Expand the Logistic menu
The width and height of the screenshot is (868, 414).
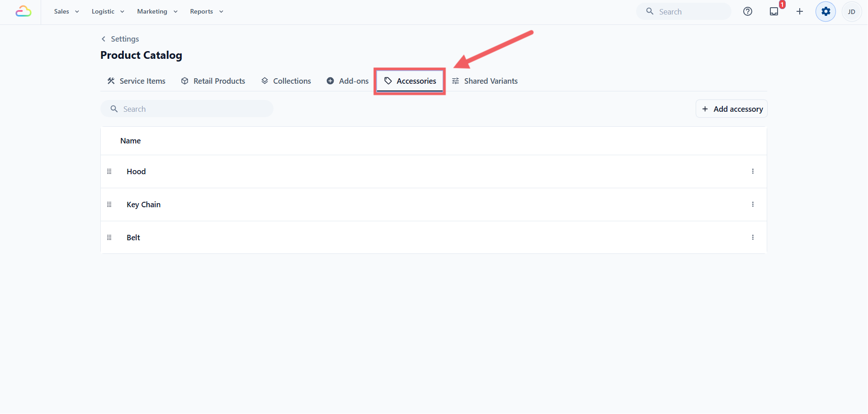[108, 11]
